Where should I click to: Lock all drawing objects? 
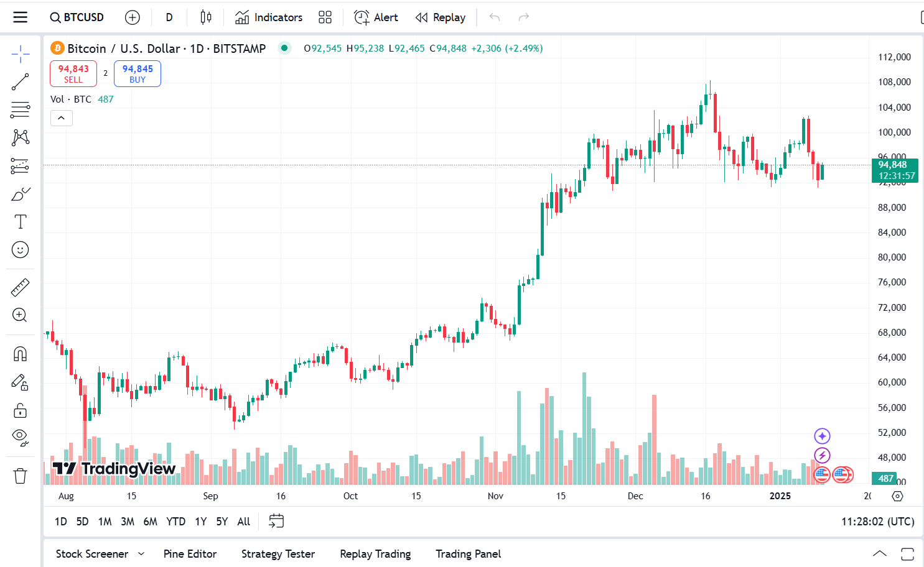tap(21, 410)
